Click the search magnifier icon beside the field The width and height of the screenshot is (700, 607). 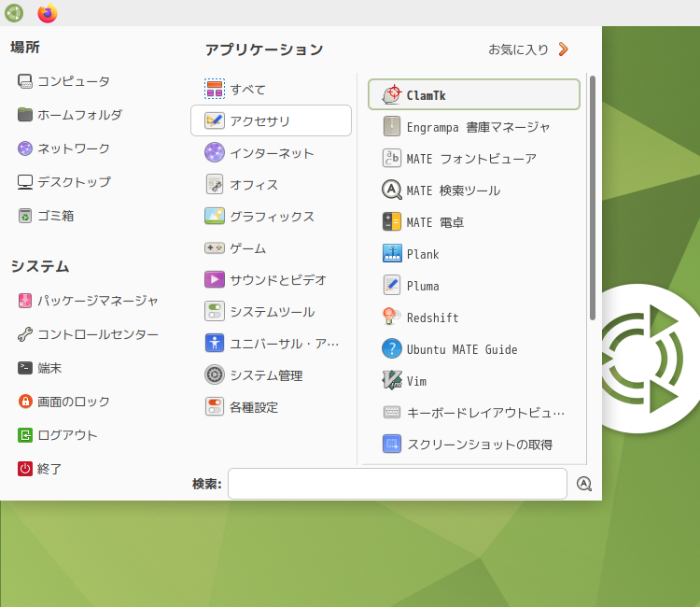tap(584, 484)
